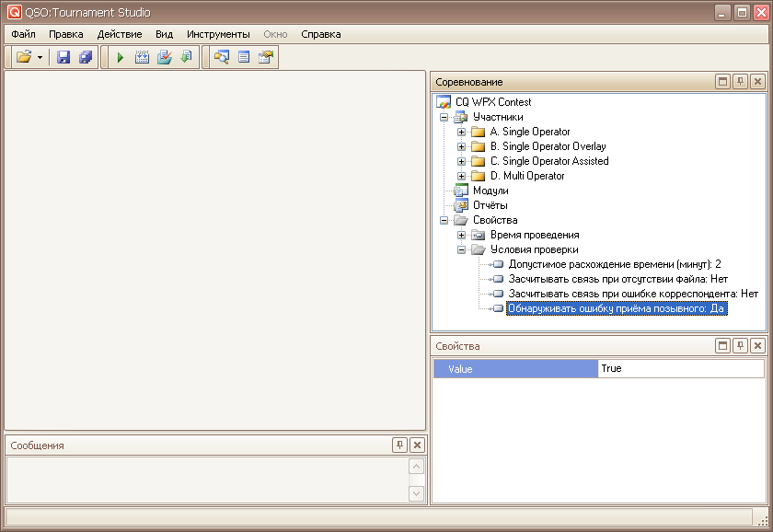Image resolution: width=773 pixels, height=532 pixels.
Task: Click the Save floppy disk icon
Action: [63, 57]
